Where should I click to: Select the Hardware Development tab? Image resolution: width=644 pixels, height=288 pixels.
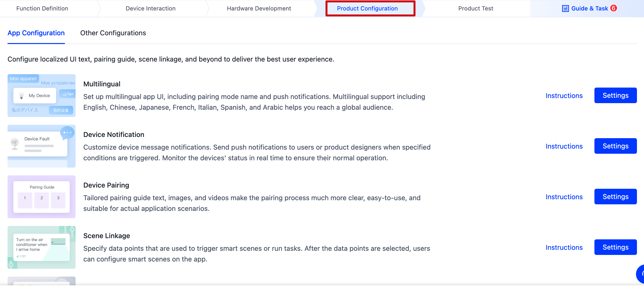259,8
